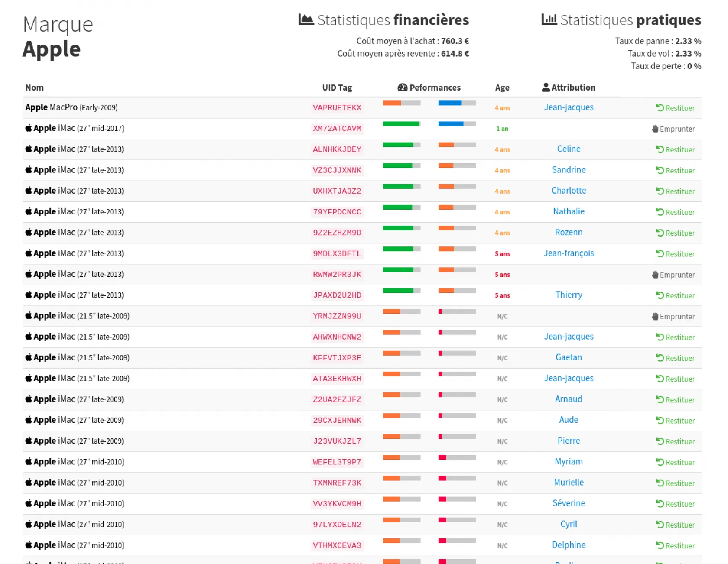Click the hand icon for RWMW2PR3JK Emprunter

coord(655,275)
